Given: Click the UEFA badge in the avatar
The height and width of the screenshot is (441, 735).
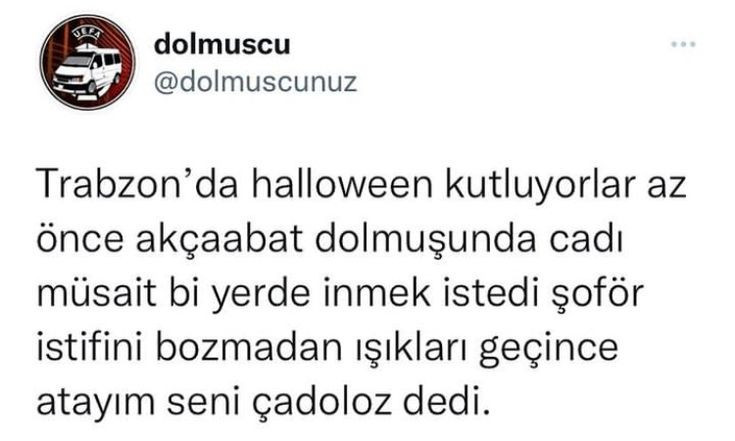Looking at the screenshot, I should point(85,35).
